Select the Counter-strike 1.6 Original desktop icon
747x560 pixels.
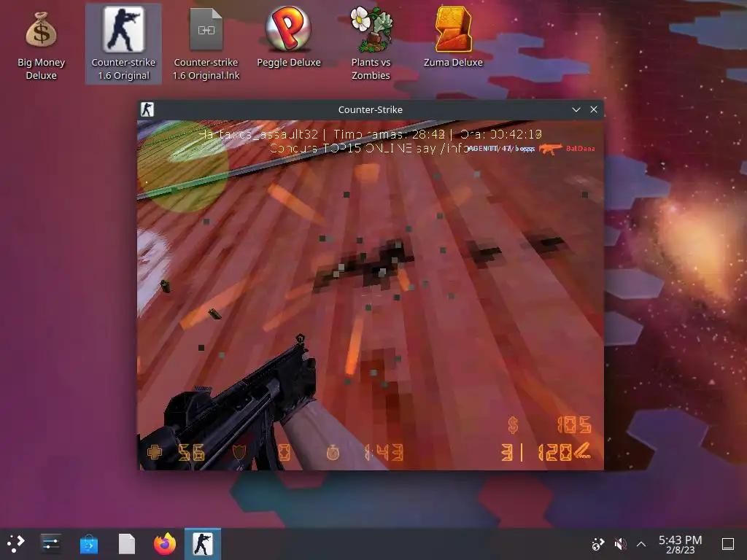[x=123, y=44]
